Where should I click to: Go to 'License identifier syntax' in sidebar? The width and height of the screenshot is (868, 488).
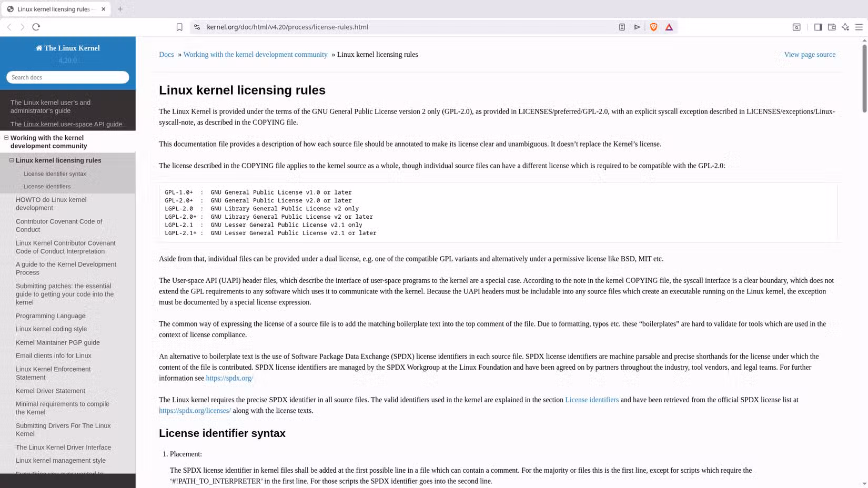tap(55, 174)
